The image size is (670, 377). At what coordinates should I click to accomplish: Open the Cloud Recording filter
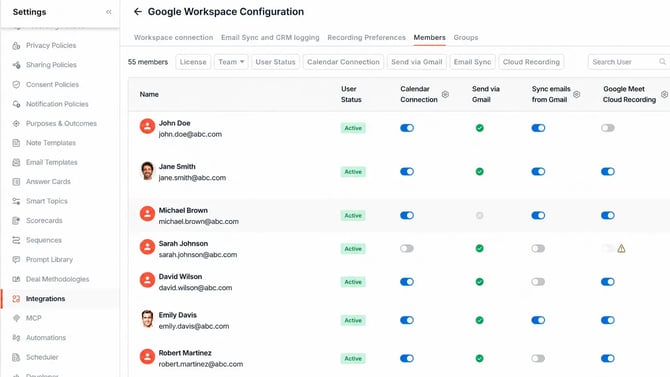(531, 62)
